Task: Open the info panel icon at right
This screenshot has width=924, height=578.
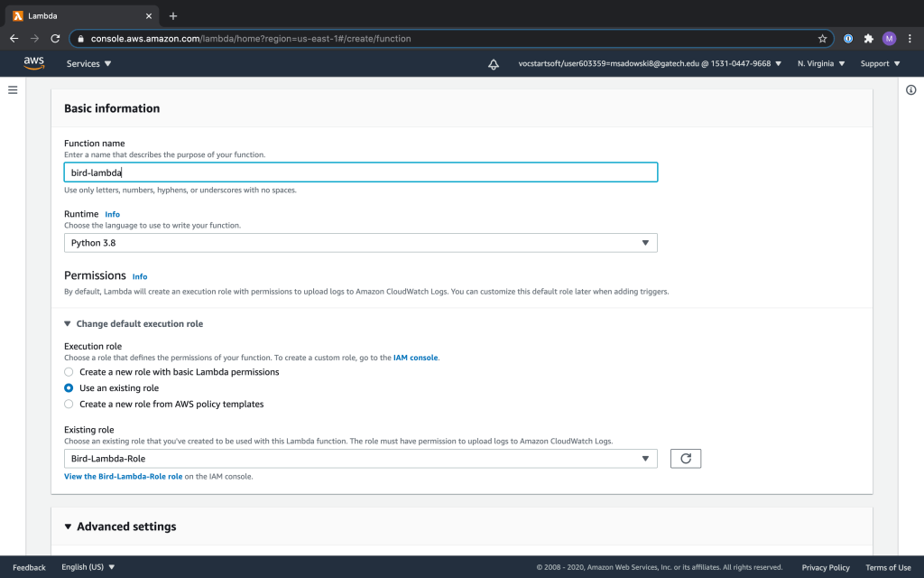Action: [910, 89]
